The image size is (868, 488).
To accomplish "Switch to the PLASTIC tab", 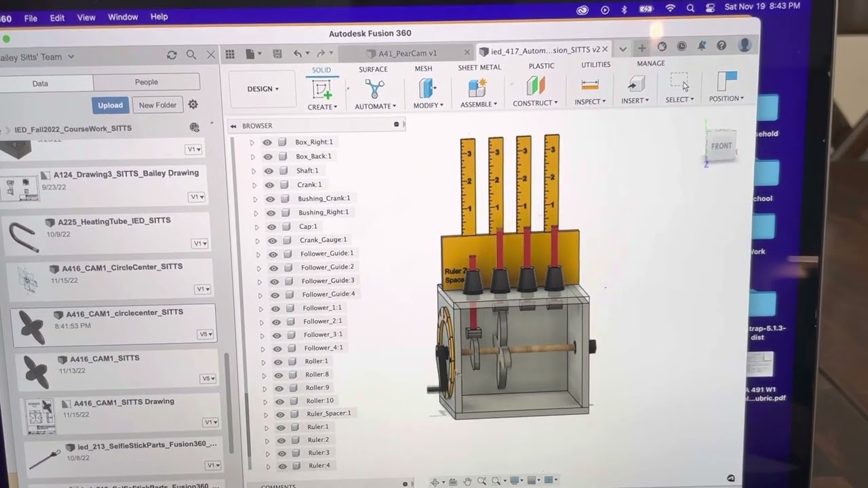I will tap(541, 66).
